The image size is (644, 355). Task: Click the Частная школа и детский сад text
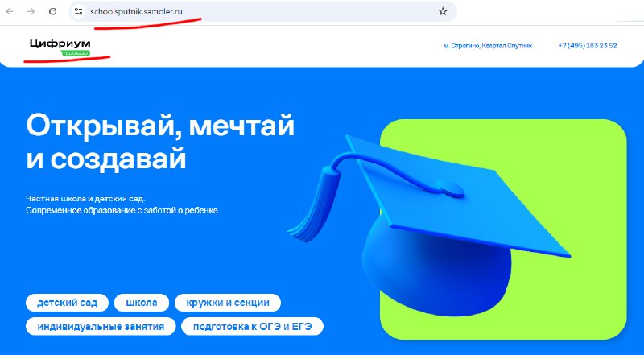85,199
